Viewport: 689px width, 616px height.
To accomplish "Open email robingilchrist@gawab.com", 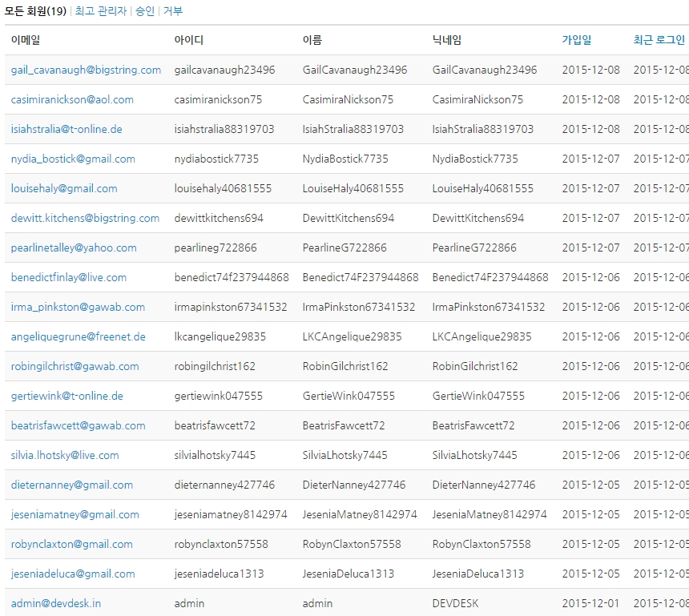I will [x=75, y=366].
